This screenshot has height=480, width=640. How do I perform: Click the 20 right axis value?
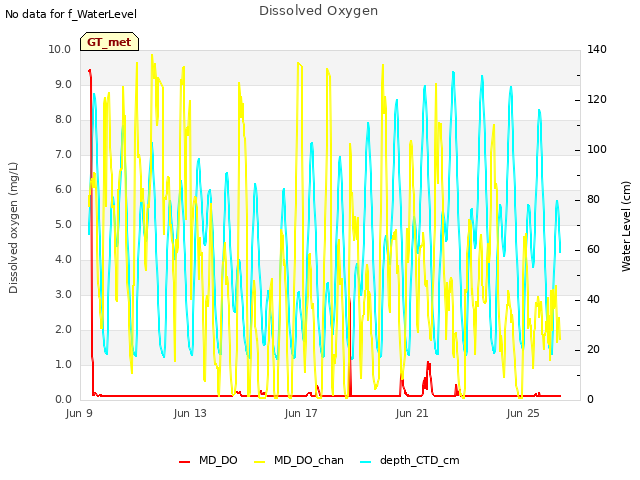point(593,349)
